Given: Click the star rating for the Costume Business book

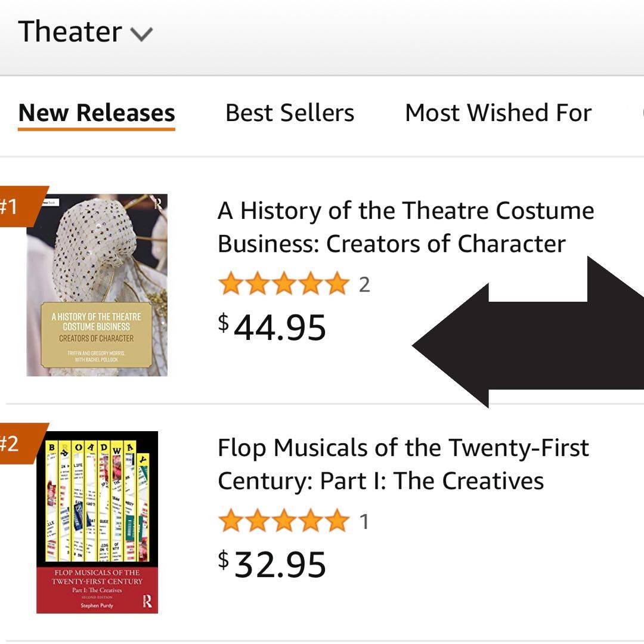Looking at the screenshot, I should (x=283, y=284).
